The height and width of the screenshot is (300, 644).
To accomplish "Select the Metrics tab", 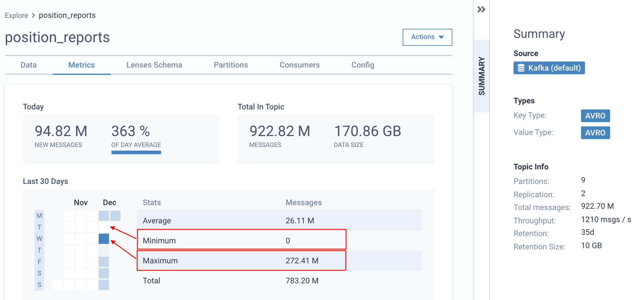I will (81, 65).
